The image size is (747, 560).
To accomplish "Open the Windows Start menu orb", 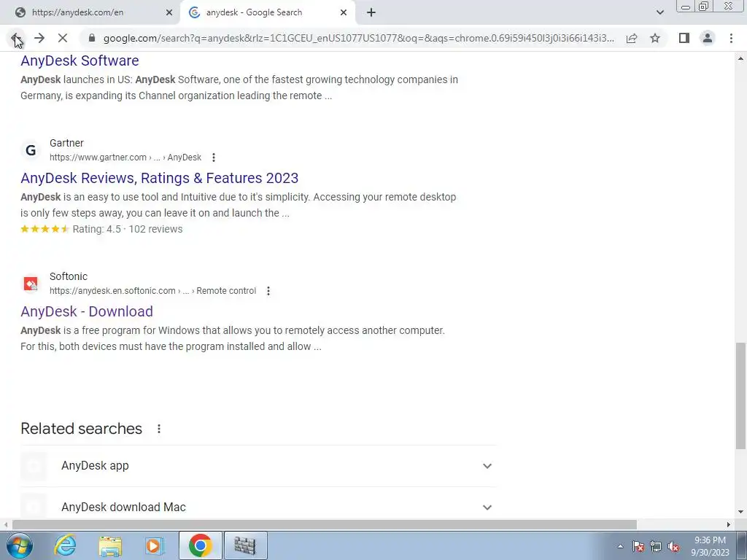I will 20,545.
